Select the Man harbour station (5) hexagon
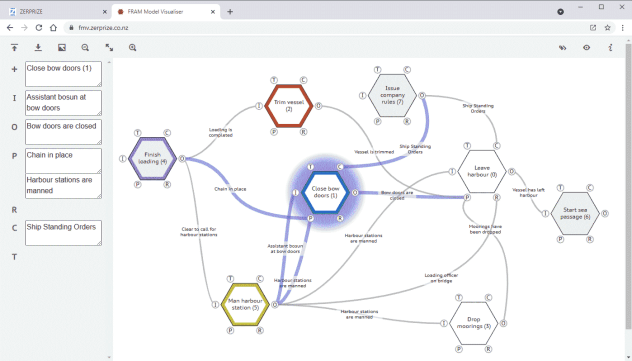 245,304
